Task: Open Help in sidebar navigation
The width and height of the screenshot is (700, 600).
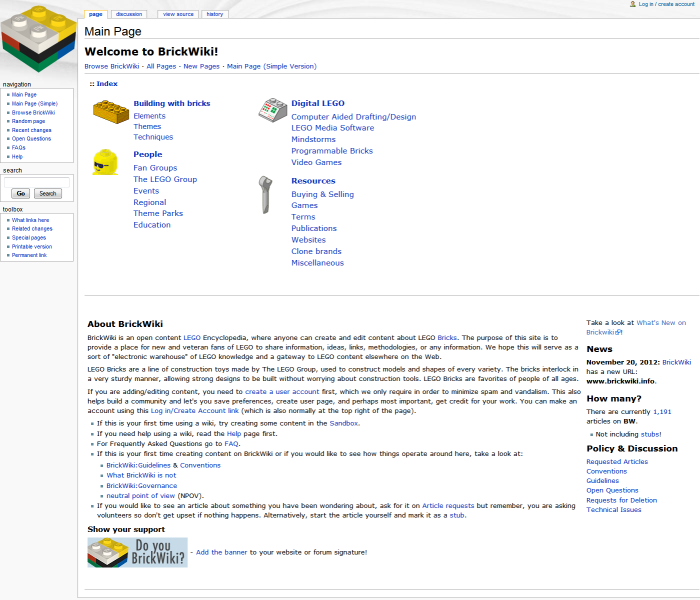Action: 17,157
